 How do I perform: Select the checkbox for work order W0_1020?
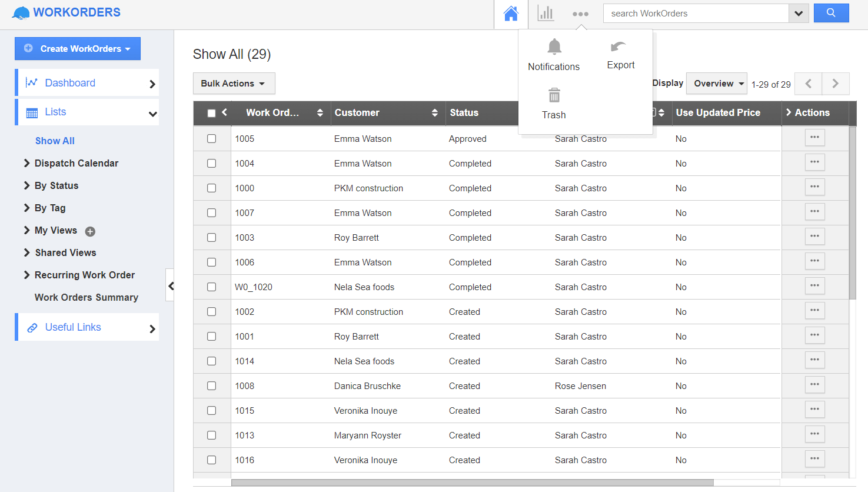(x=211, y=287)
